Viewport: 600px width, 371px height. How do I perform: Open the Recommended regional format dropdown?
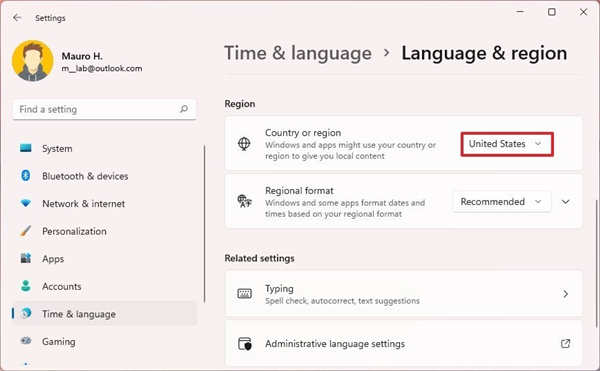click(x=502, y=202)
